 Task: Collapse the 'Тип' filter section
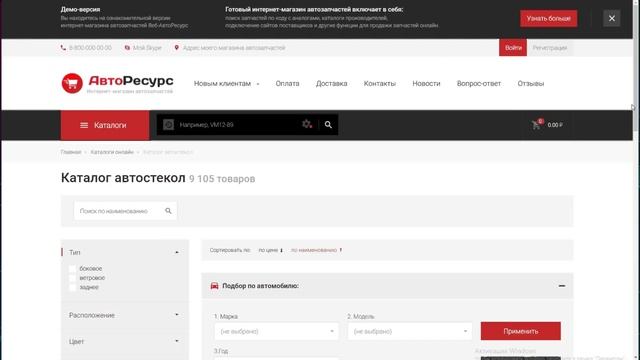click(177, 253)
